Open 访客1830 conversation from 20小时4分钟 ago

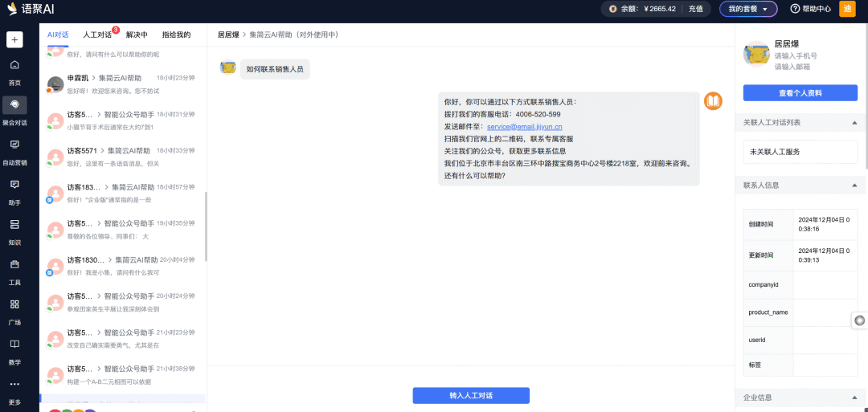[x=122, y=266]
